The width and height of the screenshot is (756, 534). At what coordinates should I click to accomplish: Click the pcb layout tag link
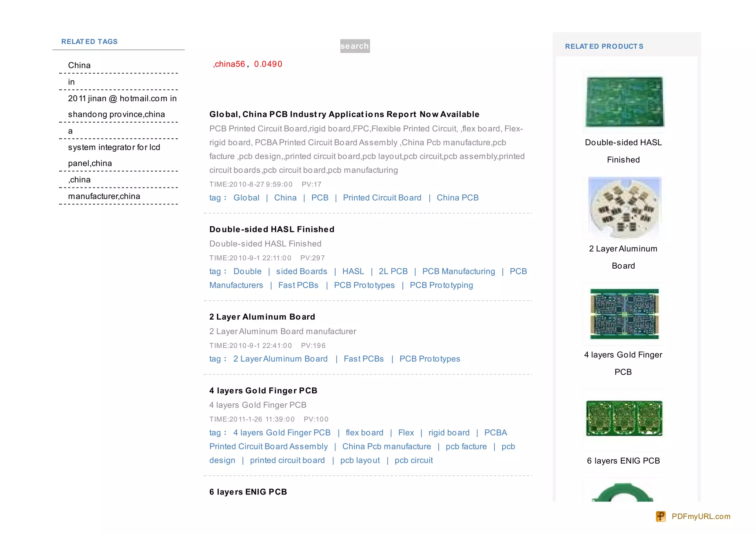(x=360, y=461)
